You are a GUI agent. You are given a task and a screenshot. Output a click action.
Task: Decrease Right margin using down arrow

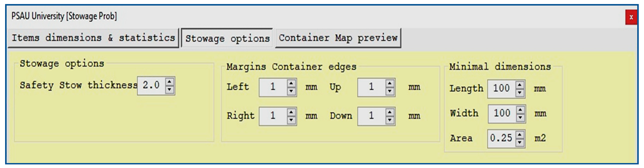pyautogui.click(x=291, y=120)
